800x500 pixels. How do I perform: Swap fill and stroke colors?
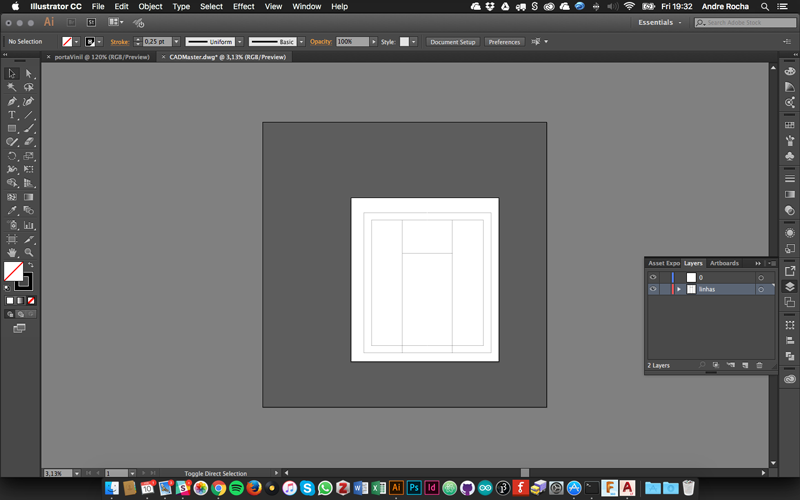(31, 265)
